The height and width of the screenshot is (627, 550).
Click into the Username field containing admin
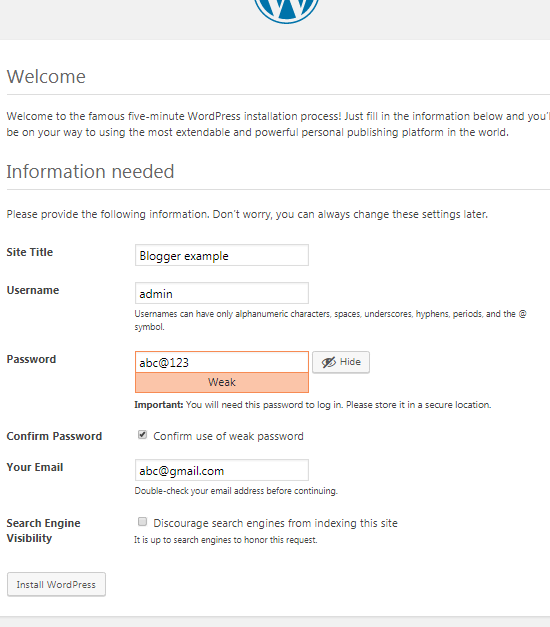(x=222, y=293)
